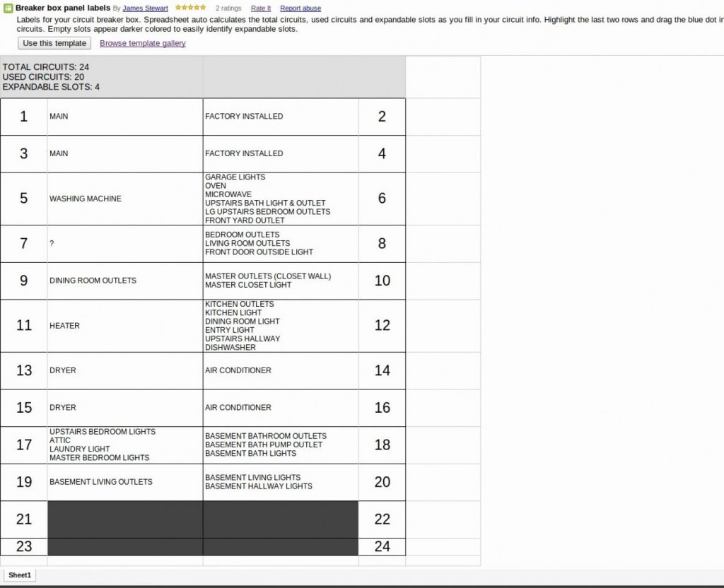Click the five-star rating icons
Image resolution: width=724 pixels, height=588 pixels.
[190, 8]
